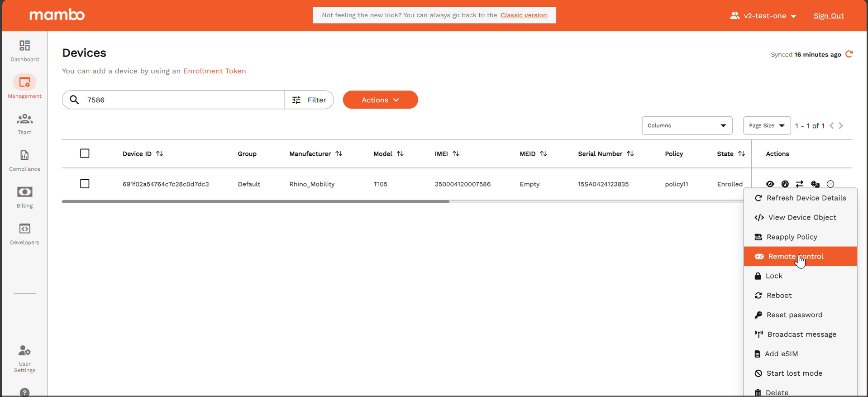Open the Enrollment Token link
The image size is (868, 397).
tap(214, 71)
